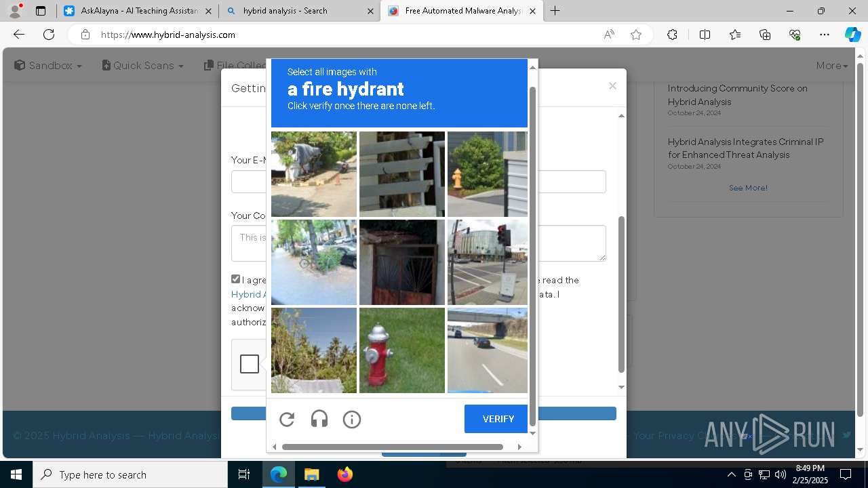Screen dimensions: 868x488
Task: Follow the See More! link
Action: [x=748, y=188]
